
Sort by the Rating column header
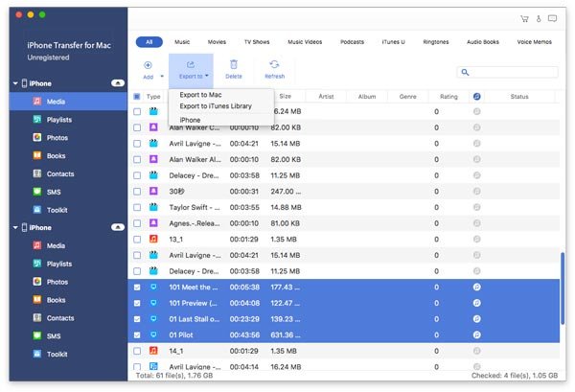click(448, 97)
